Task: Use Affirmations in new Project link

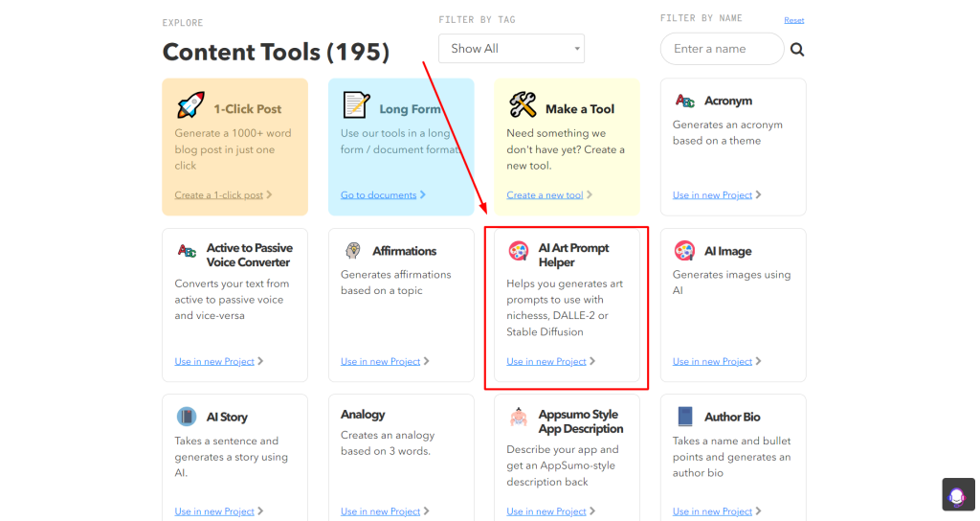Action: click(x=380, y=361)
